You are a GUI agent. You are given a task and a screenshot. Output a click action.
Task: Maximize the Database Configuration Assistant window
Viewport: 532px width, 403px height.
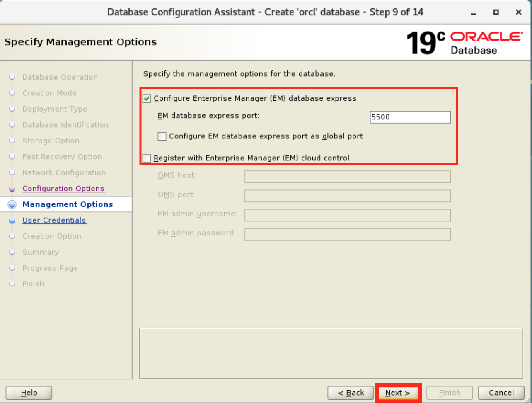pos(496,12)
